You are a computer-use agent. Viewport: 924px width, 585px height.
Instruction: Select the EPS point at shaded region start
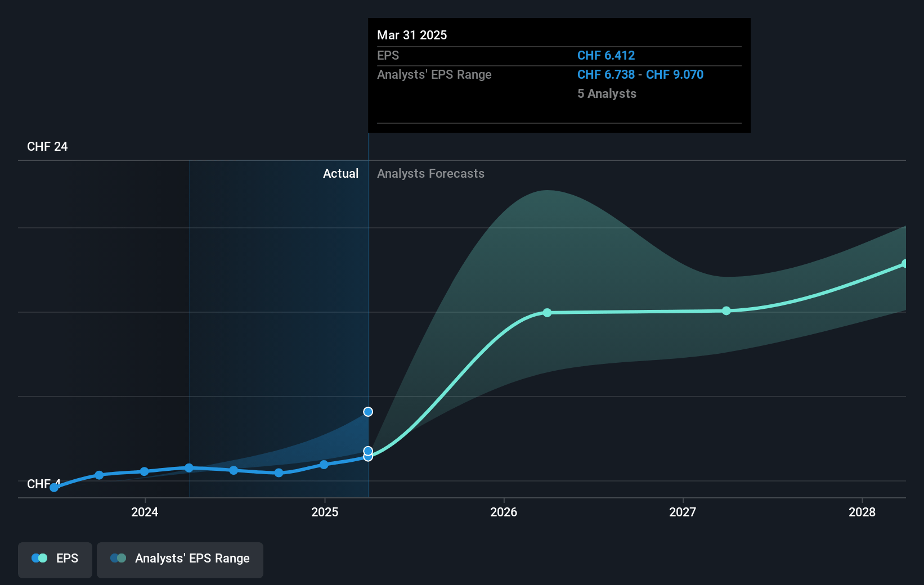point(189,468)
